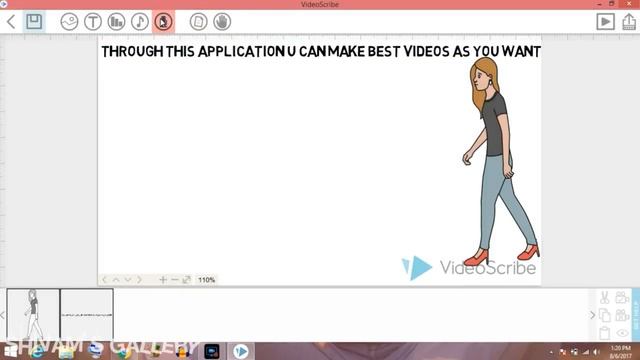Pan the canvas right
640x360 pixels.
tap(140, 280)
